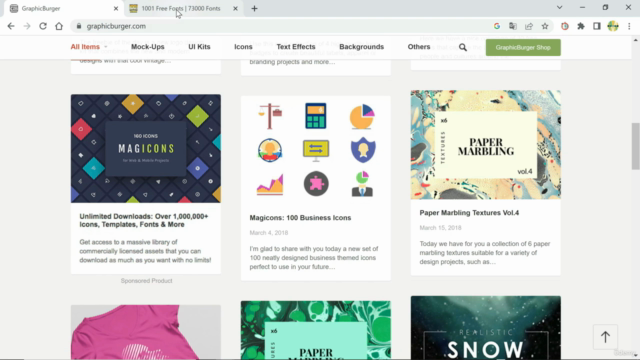640x360 pixels.
Task: Open the site search magnifier icon
Action: pyautogui.click(x=462, y=47)
